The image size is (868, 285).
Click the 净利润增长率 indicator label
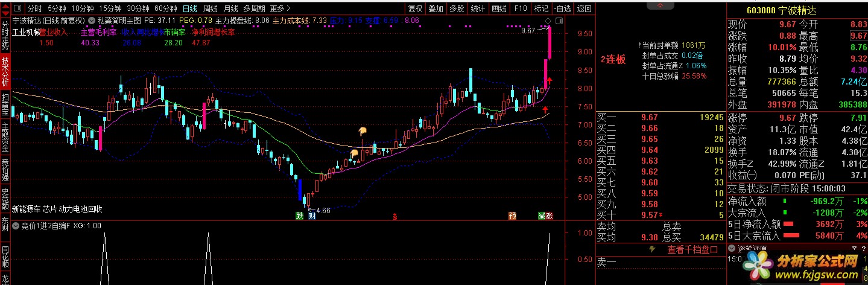pyautogui.click(x=214, y=31)
